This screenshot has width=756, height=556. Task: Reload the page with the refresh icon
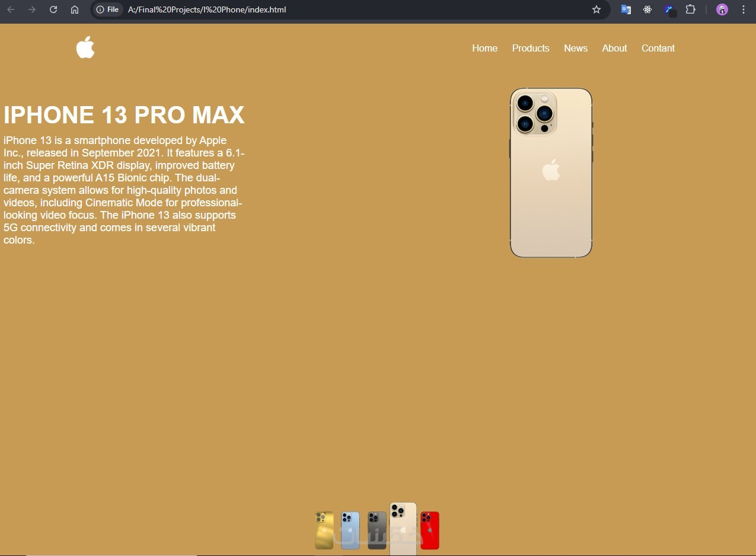(53, 9)
